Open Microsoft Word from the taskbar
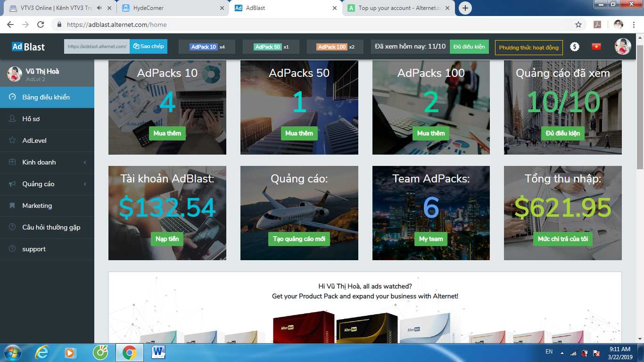644x362 pixels. pyautogui.click(x=158, y=352)
